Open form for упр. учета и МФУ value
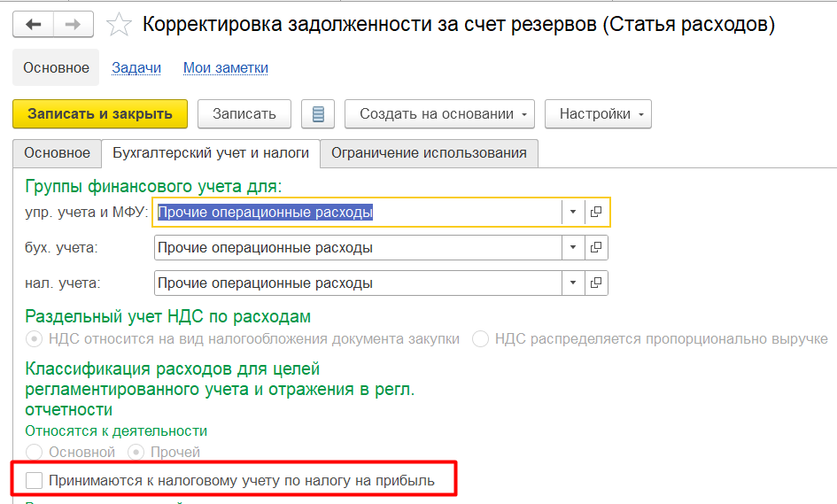The image size is (837, 504). click(x=596, y=213)
